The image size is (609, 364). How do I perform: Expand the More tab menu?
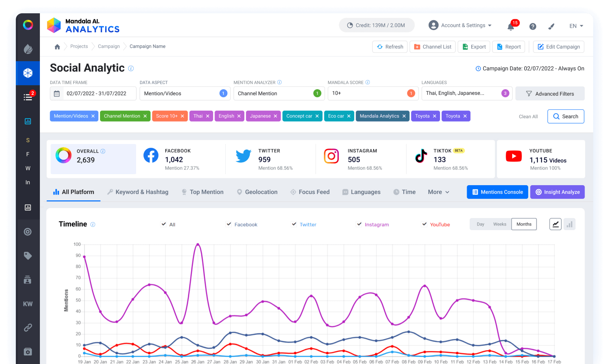coord(438,192)
